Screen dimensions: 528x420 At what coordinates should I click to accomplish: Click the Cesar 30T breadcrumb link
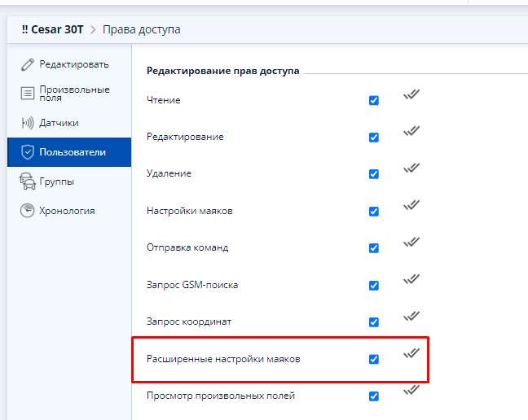[52, 29]
